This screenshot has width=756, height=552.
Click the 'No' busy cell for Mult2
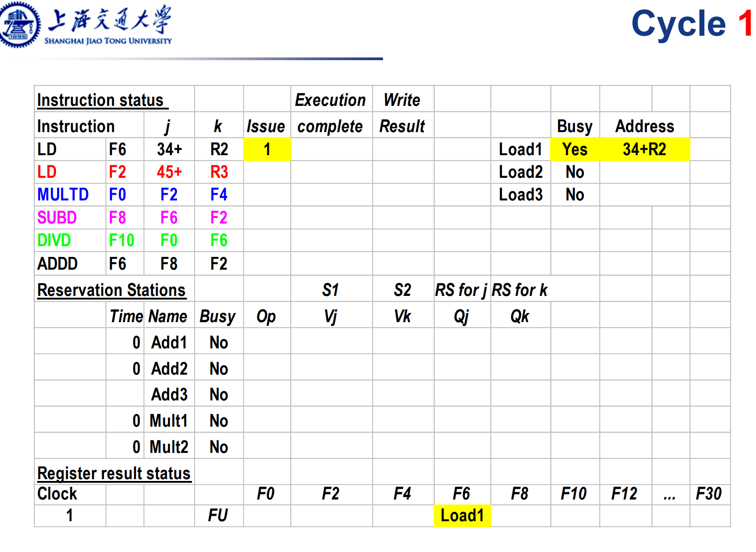[x=219, y=447]
